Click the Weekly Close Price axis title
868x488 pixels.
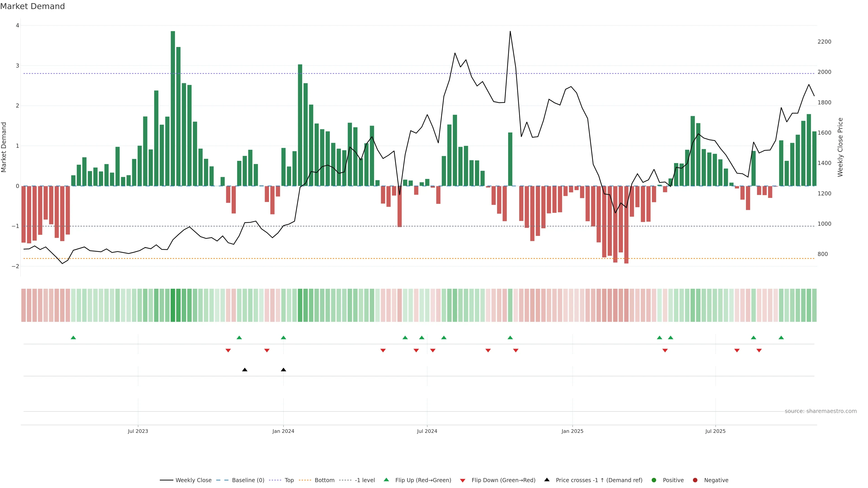point(840,147)
